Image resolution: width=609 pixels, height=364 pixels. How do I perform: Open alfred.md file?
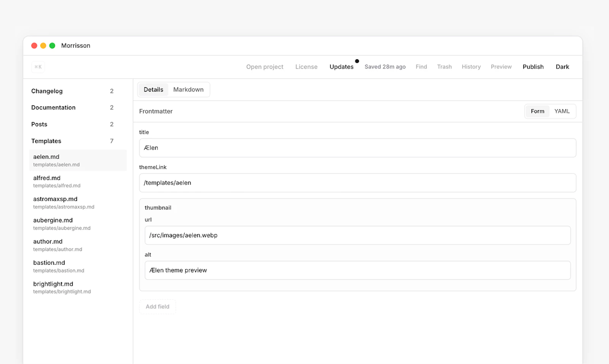[x=78, y=181]
